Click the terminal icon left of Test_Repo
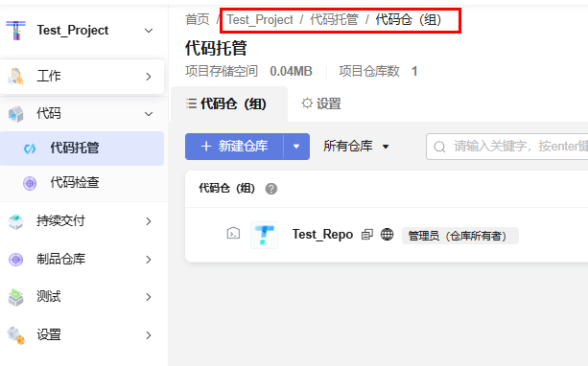 point(233,233)
